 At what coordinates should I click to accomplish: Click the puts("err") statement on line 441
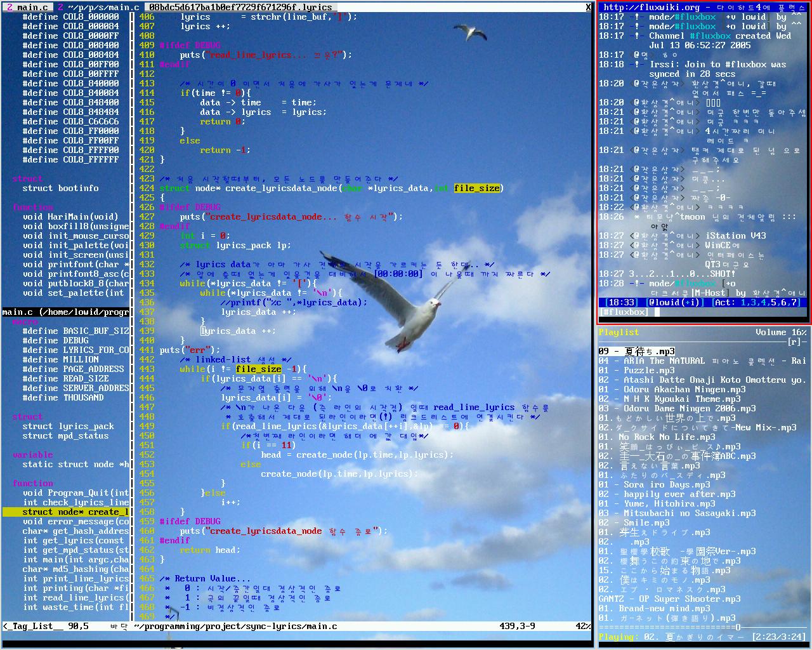click(x=190, y=350)
